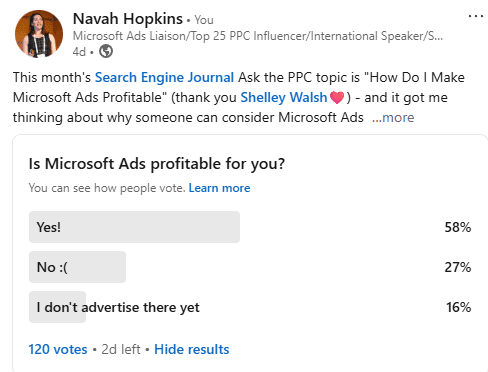
Task: Open the three-dot post options menu
Action: (476, 16)
